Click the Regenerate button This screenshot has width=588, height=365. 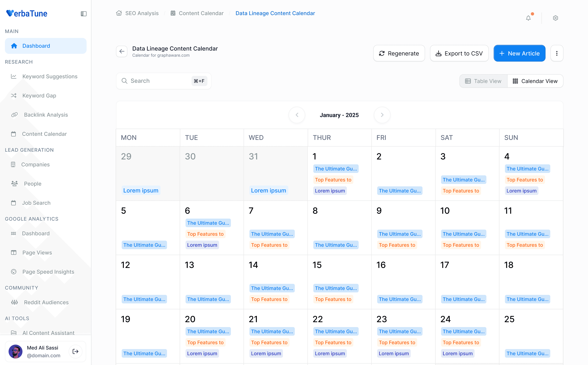pos(399,53)
